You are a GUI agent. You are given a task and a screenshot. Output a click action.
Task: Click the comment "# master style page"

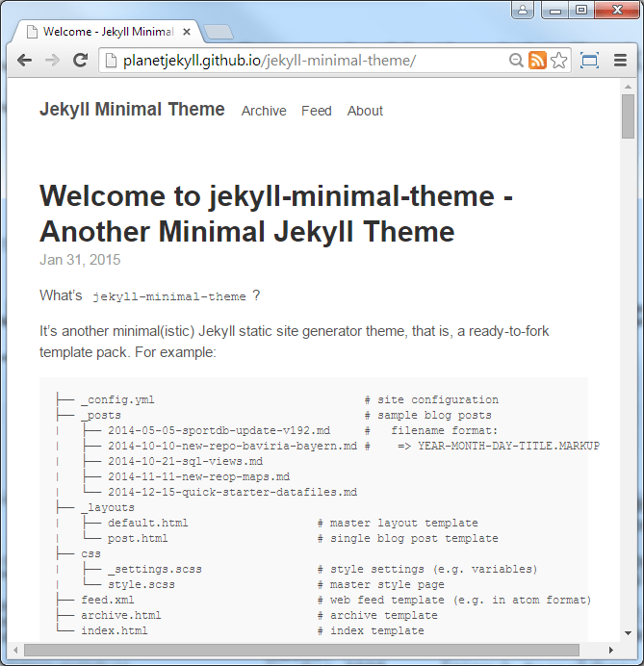point(381,584)
